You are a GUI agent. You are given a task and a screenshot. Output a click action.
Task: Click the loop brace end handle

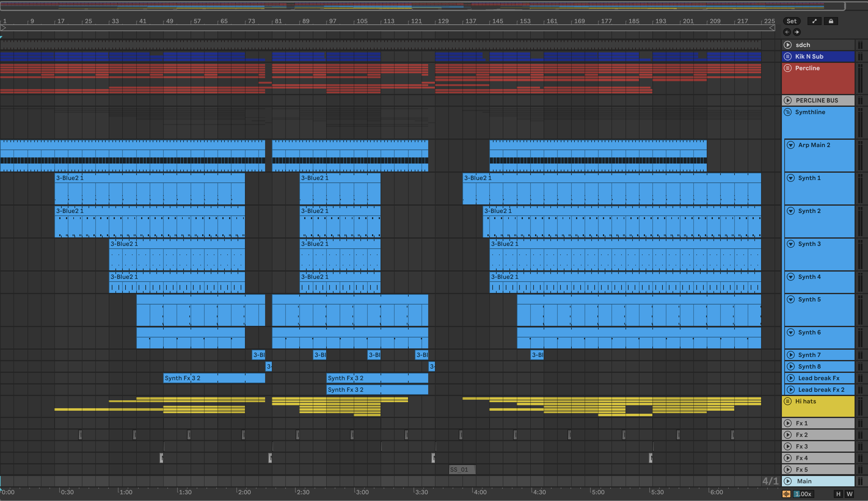[772, 28]
